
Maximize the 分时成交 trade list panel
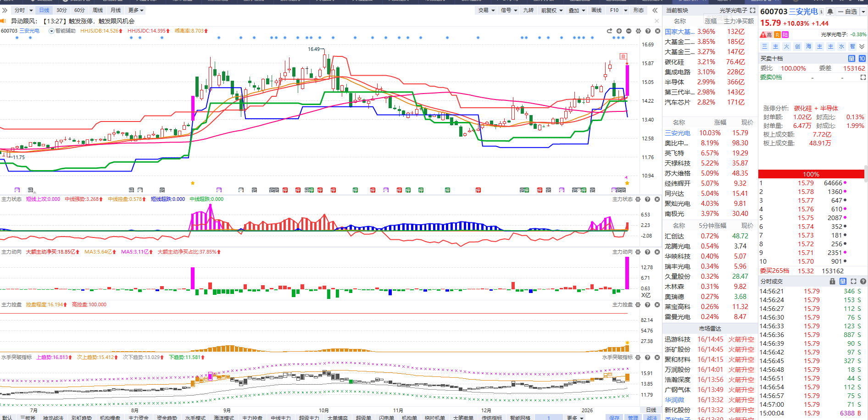tap(853, 282)
